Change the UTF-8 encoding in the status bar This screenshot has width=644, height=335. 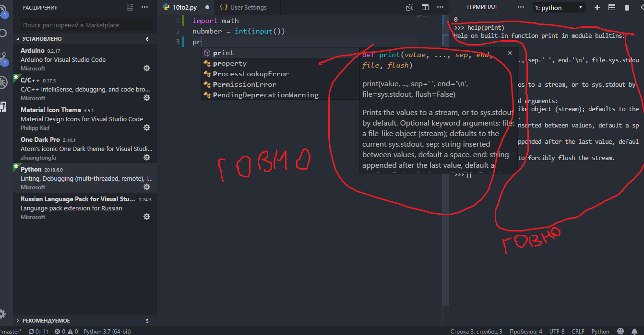click(557, 331)
